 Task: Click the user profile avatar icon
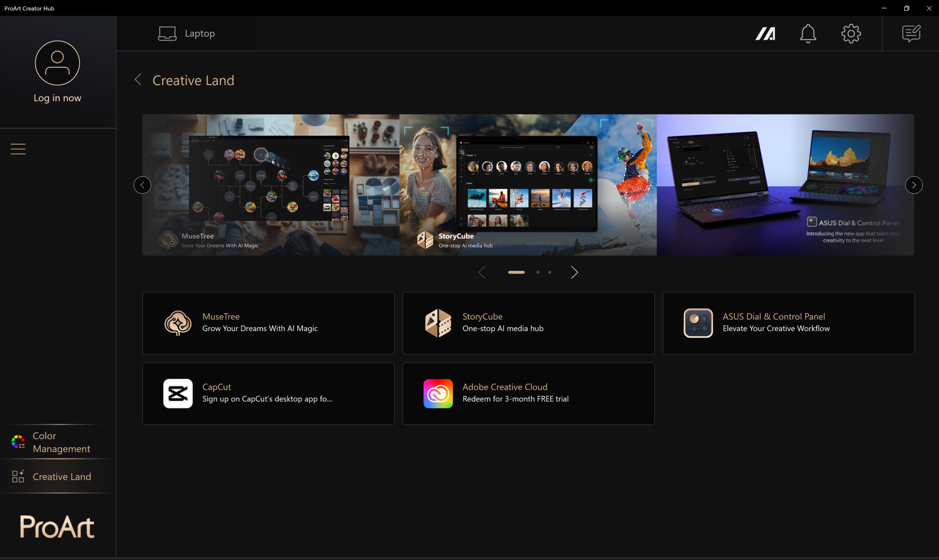coord(57,63)
